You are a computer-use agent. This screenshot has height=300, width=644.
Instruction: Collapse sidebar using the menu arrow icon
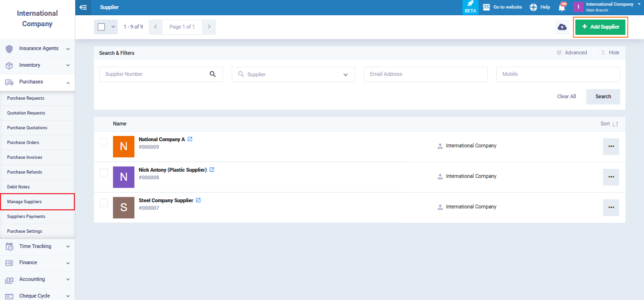click(x=83, y=7)
